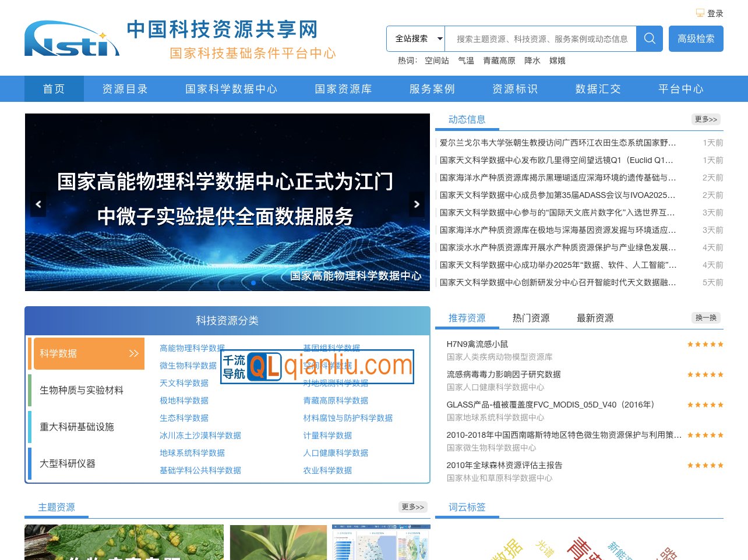The height and width of the screenshot is (560, 748).
Task: Expand 科学数据 category via its >> arrow
Action: coord(132,353)
